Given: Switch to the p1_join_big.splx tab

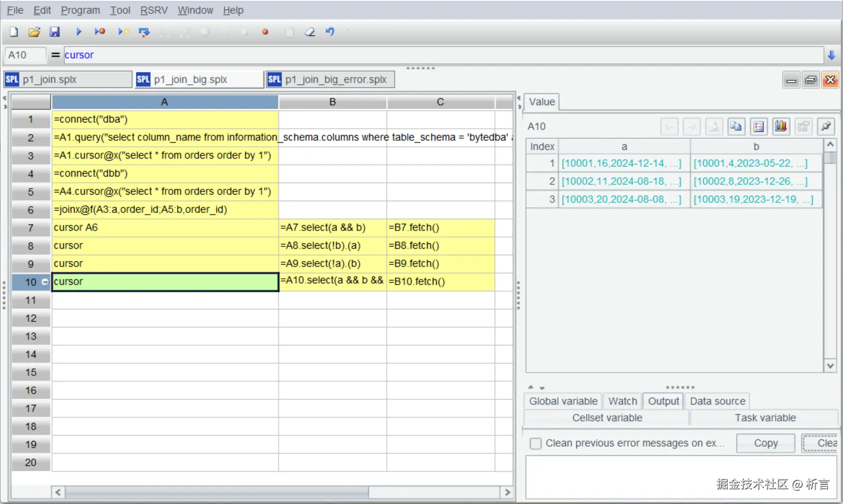Looking at the screenshot, I should tap(199, 79).
